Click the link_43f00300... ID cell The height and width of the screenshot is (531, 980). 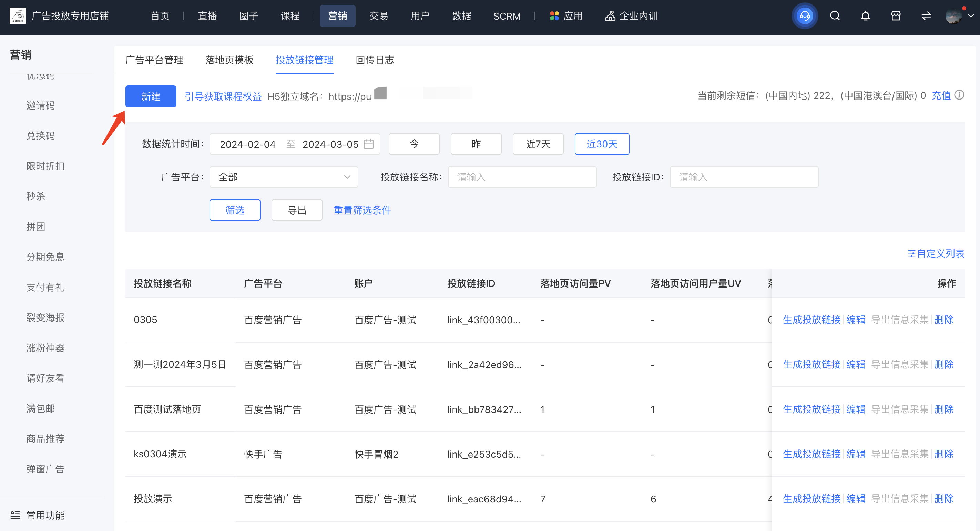click(x=483, y=320)
